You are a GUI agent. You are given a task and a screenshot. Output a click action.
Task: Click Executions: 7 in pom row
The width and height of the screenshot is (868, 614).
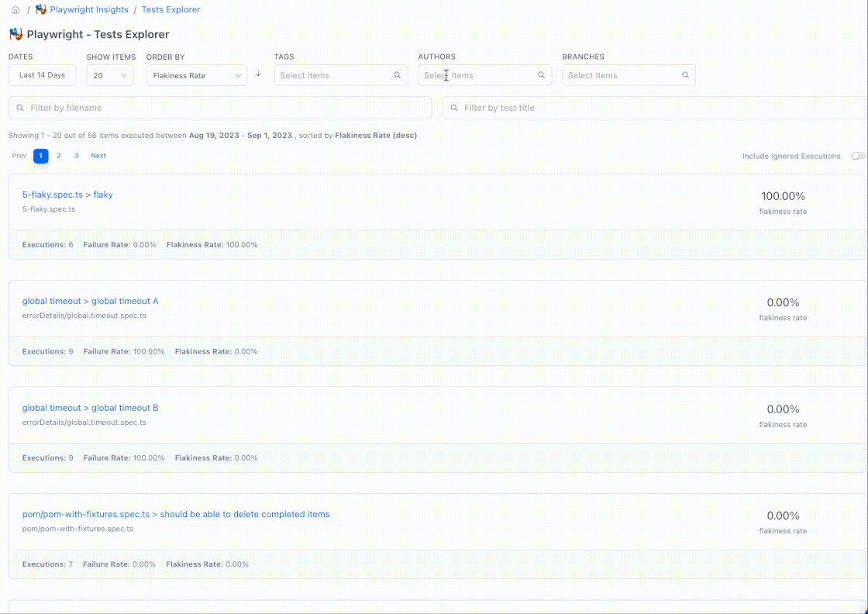pos(47,564)
